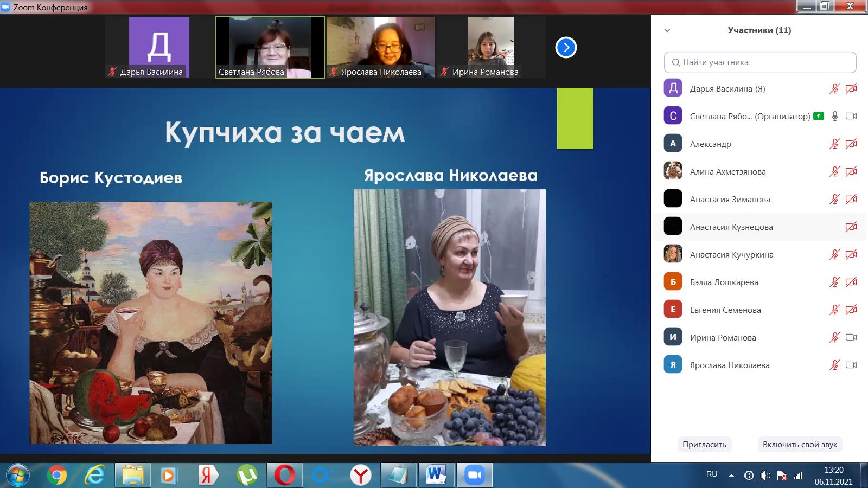
Task: Open system volume speaker control
Action: point(765,476)
